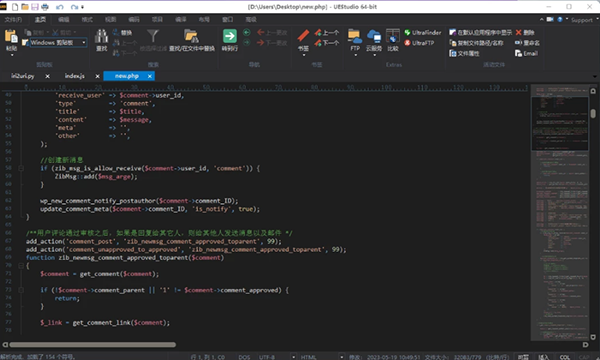Click the open files list arrow at tab bar end

point(594,76)
